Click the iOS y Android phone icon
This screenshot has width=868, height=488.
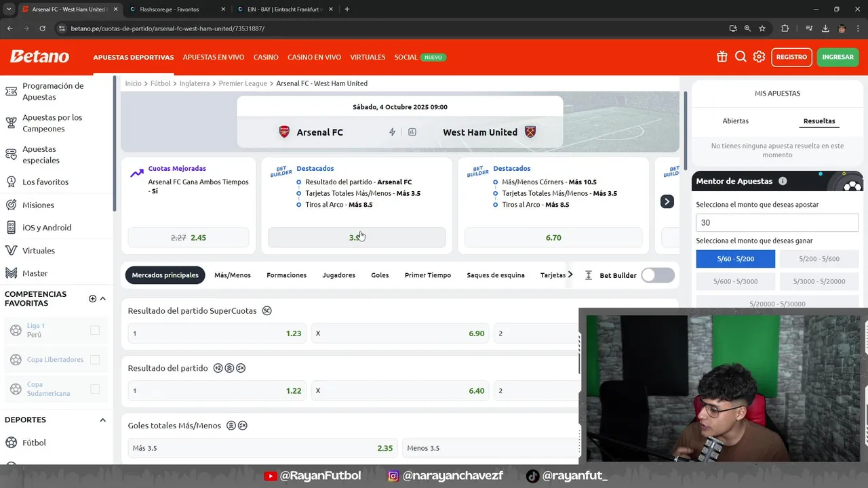point(11,228)
